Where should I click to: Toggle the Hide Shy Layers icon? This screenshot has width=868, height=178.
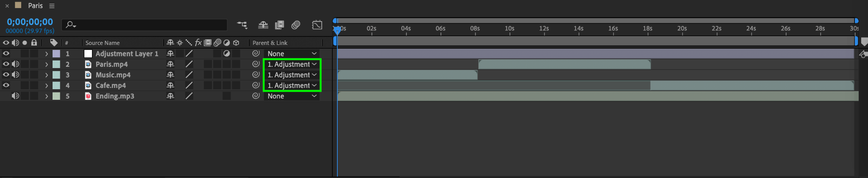tap(263, 25)
